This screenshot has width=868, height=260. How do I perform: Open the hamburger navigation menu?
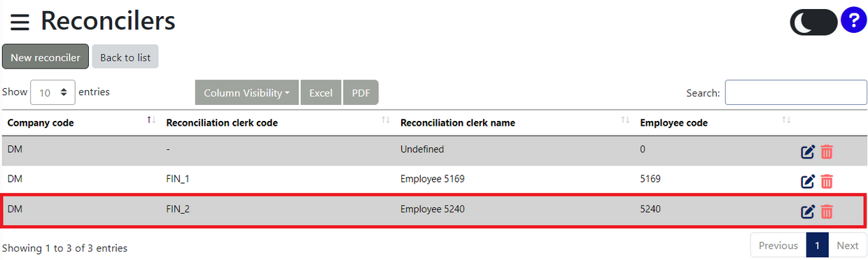pos(20,22)
